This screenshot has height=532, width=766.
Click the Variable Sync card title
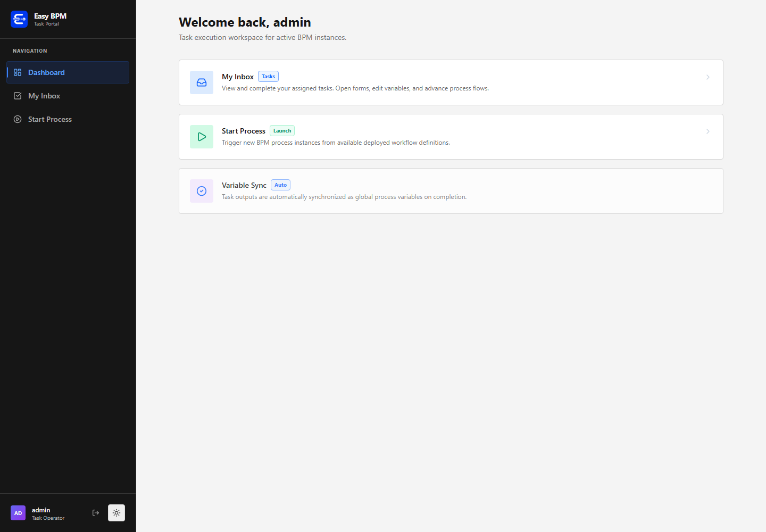coord(244,185)
